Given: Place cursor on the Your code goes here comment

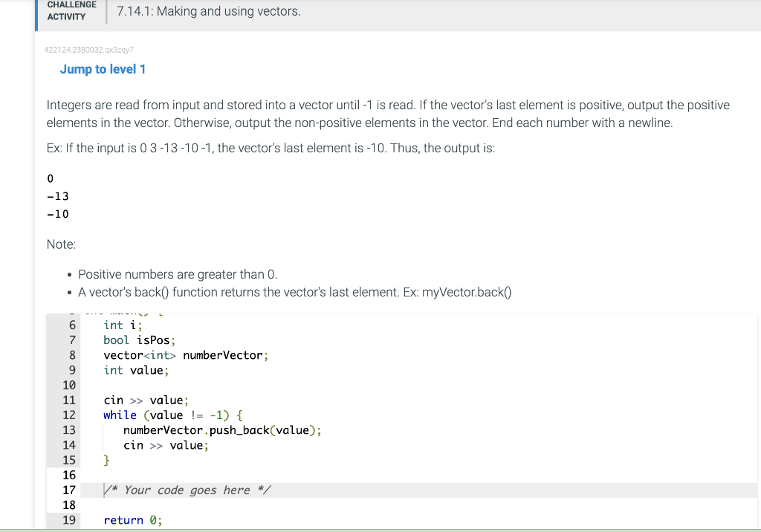Looking at the screenshot, I should (x=187, y=490).
